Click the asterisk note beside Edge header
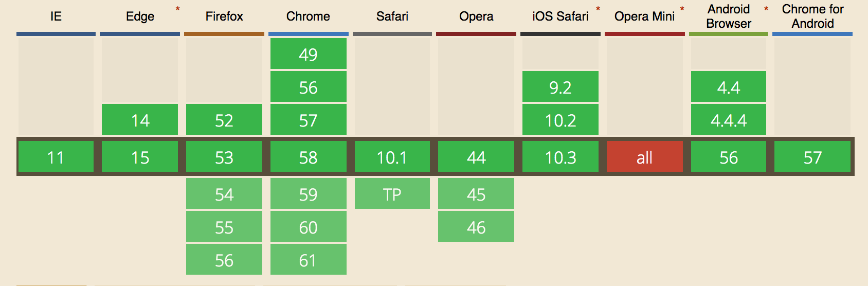Screen dimensions: 868x286 point(178,9)
